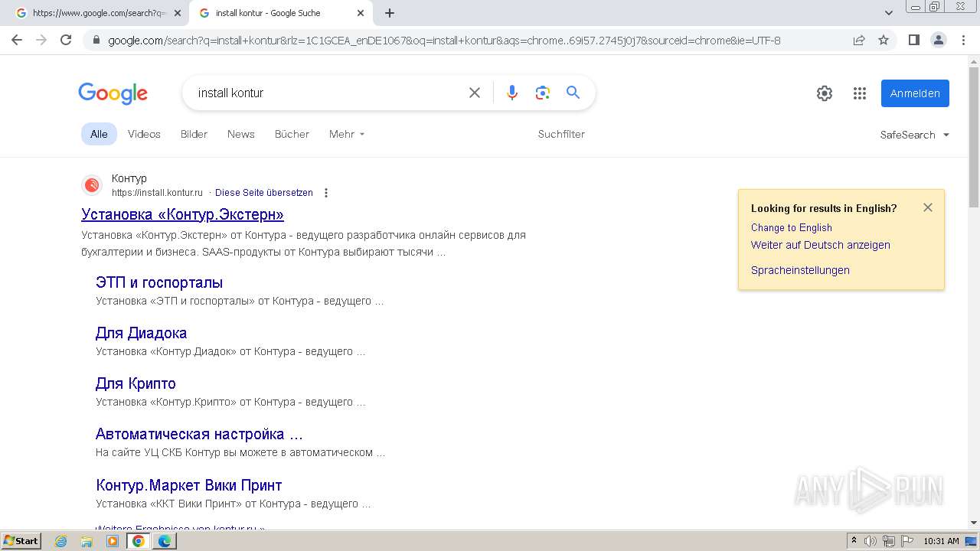Click the 10:31 AM taskbar clock

click(x=941, y=541)
